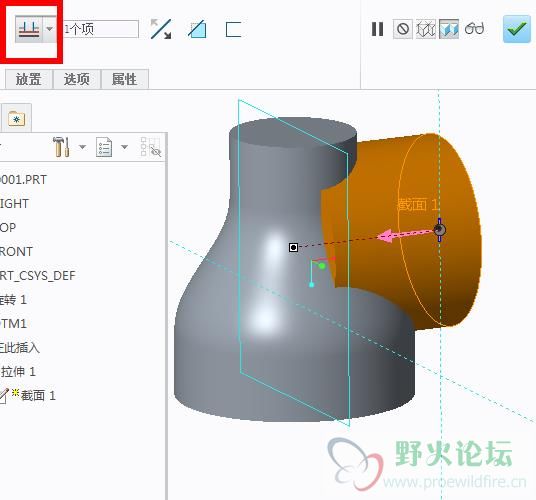Select the TOP datum plane in tree

8,228
